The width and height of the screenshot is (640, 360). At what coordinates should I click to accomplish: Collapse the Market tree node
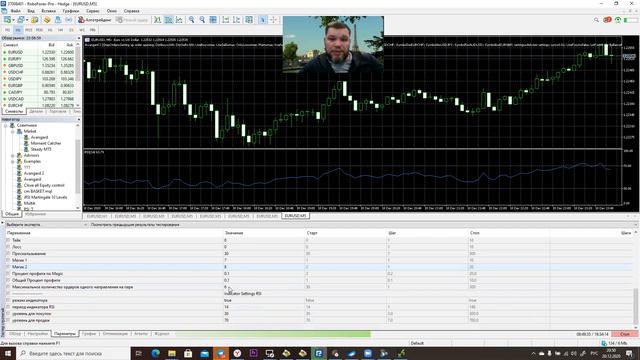click(x=13, y=131)
